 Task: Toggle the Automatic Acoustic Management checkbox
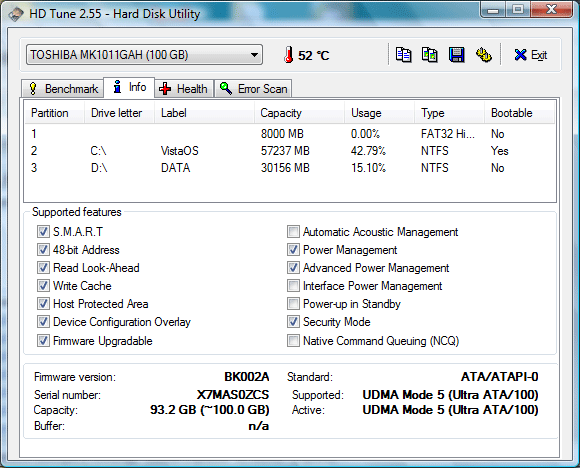[293, 232]
